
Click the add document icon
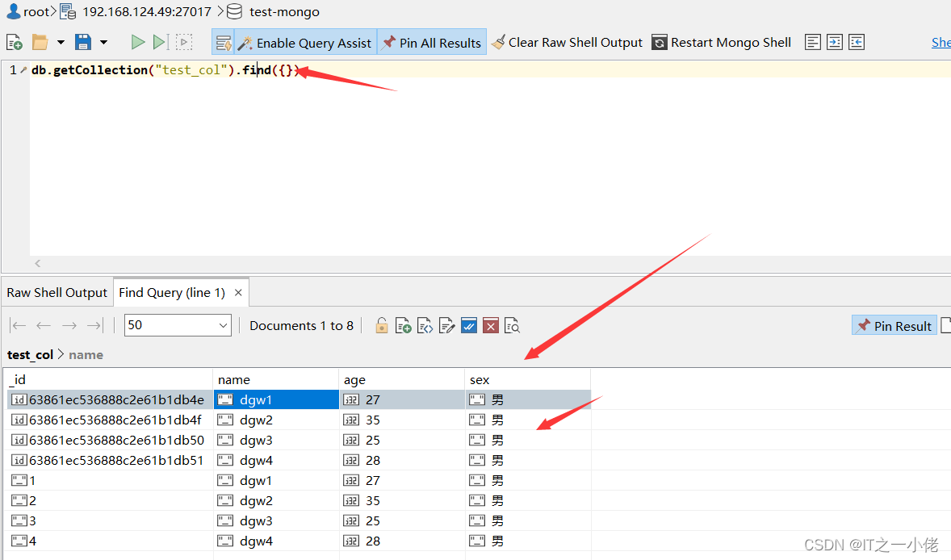pos(404,325)
